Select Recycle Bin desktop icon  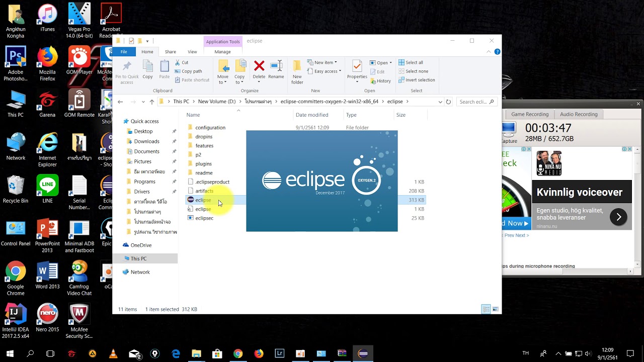16,189
